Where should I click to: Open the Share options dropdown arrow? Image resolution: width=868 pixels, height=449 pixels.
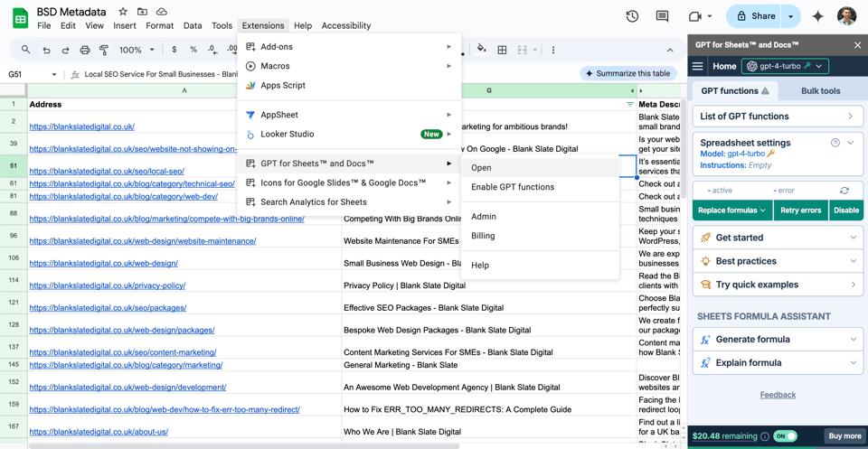click(x=790, y=16)
